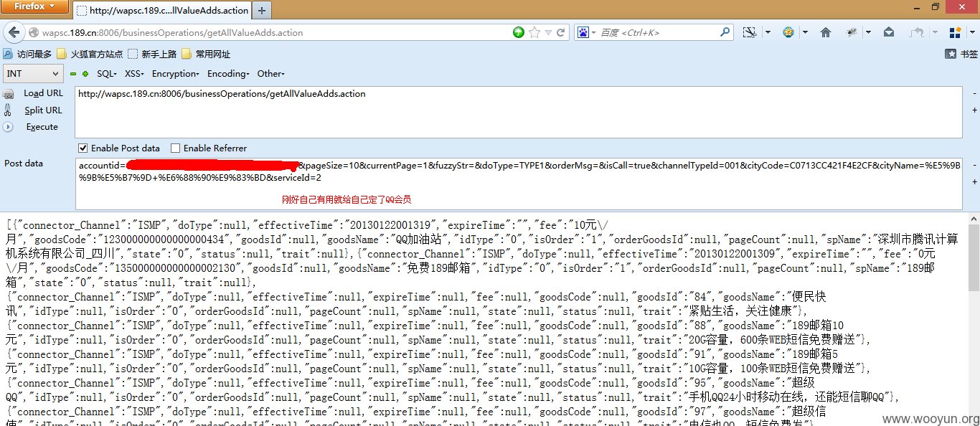This screenshot has width=980, height=426.
Task: Click Execute in HackBar
Action: pos(42,127)
